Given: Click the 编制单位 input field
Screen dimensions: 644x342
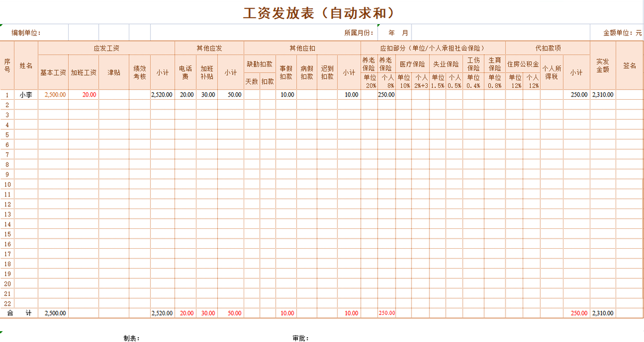Looking at the screenshot, I should (x=80, y=32).
